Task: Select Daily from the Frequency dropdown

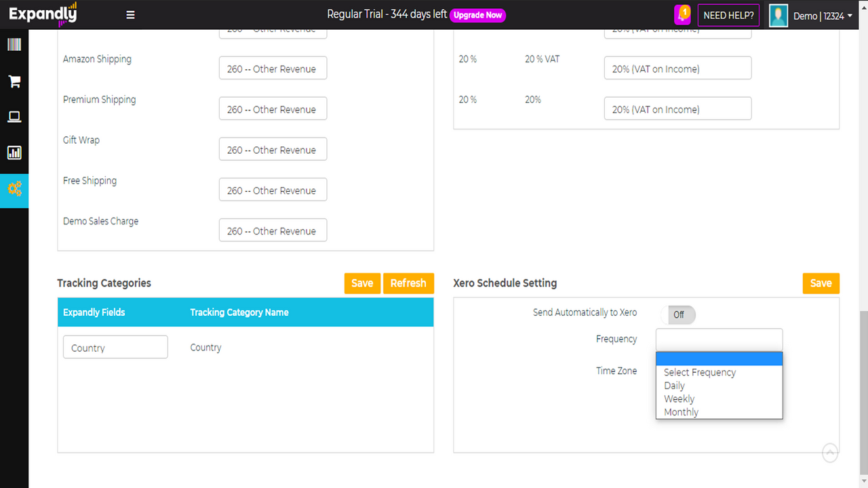Action: (x=674, y=385)
